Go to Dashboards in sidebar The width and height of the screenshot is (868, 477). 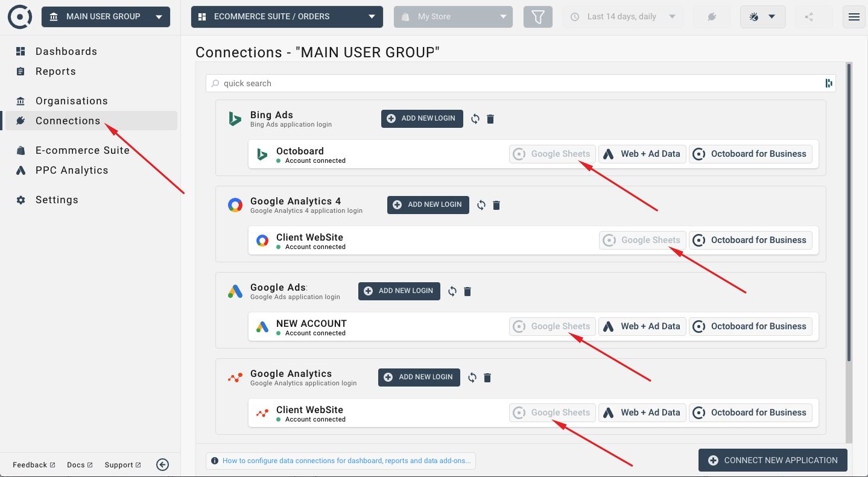66,51
